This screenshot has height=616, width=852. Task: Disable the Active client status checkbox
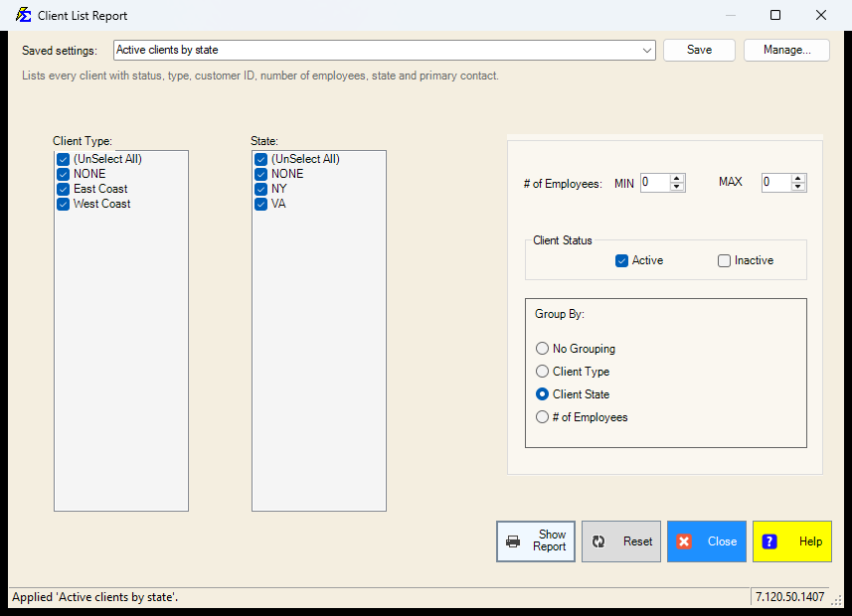[621, 260]
